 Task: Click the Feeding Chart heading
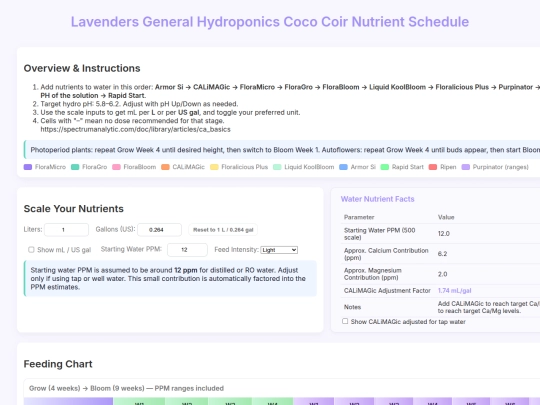(58, 364)
